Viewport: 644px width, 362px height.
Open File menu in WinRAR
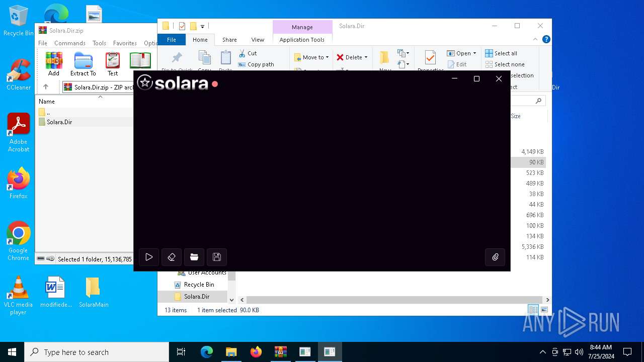coord(43,43)
